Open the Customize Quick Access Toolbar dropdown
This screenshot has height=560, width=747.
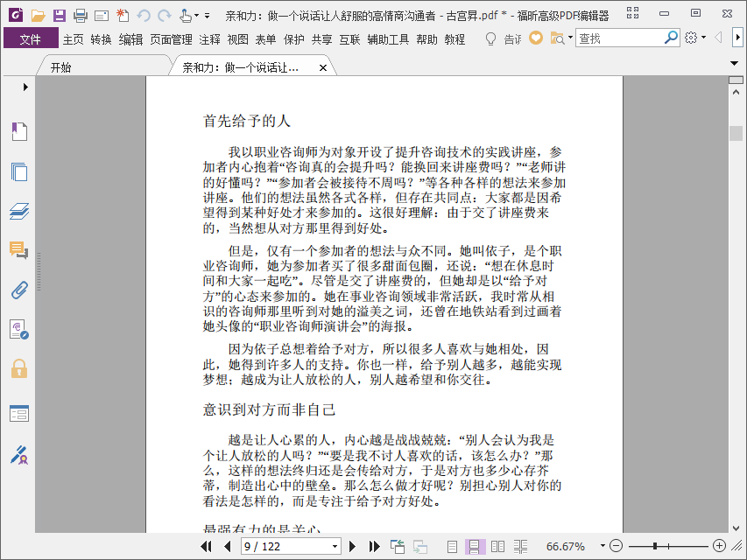(208, 16)
